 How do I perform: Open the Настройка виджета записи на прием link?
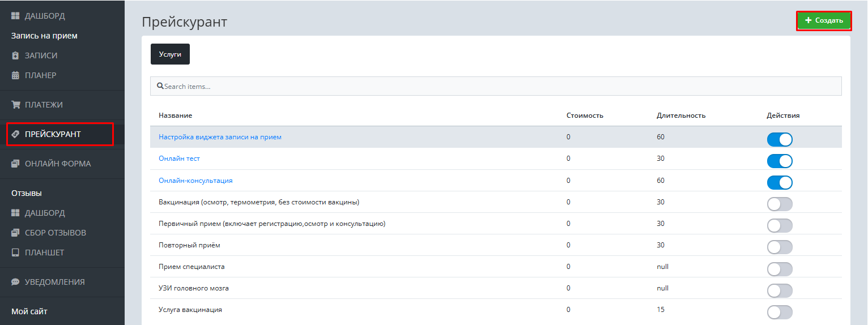click(x=220, y=137)
